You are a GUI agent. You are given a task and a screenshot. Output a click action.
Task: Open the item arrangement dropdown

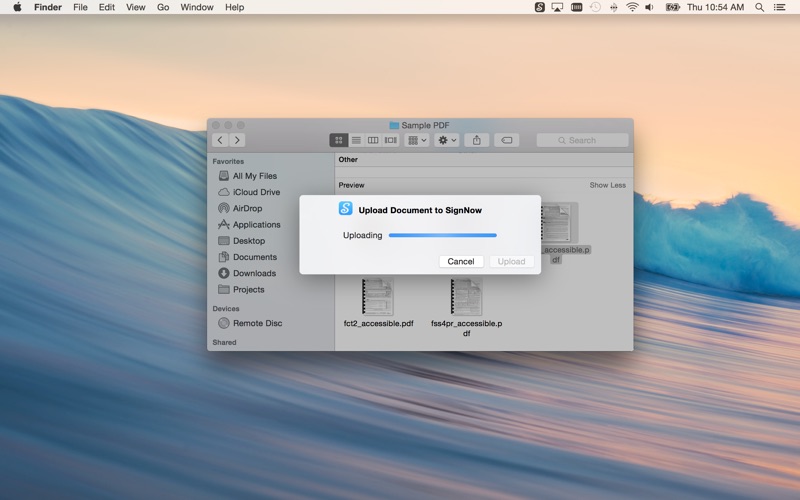click(416, 140)
